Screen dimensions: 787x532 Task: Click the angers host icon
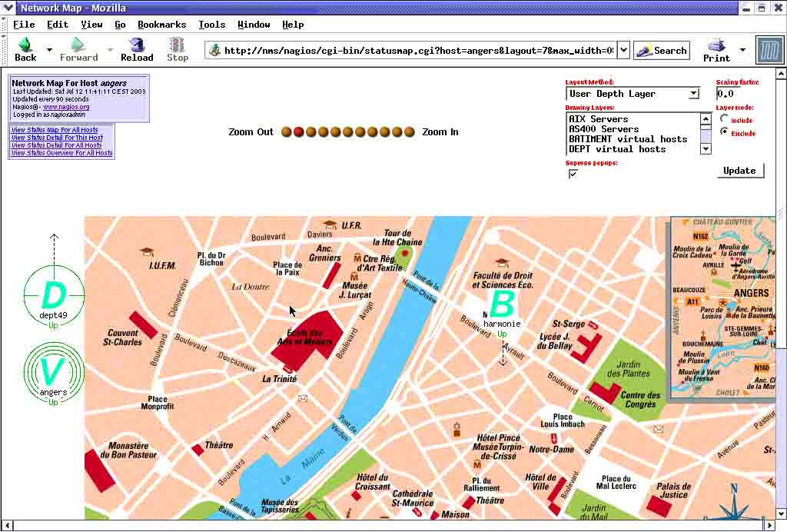click(53, 372)
